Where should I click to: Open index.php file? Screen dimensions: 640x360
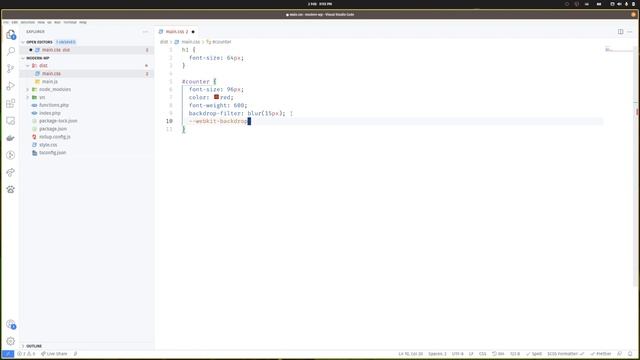click(x=87, y=113)
